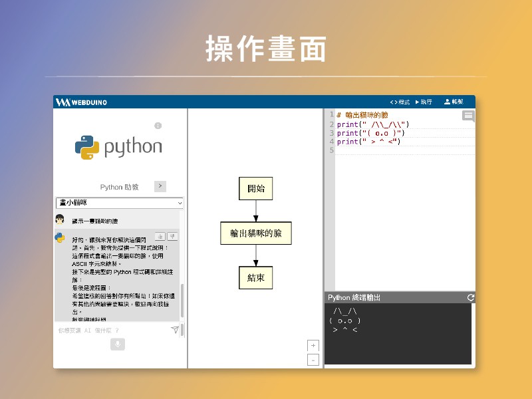Click the 輸出貓咪的臉 flowchart node
This screenshot has height=399, width=532.
[256, 233]
